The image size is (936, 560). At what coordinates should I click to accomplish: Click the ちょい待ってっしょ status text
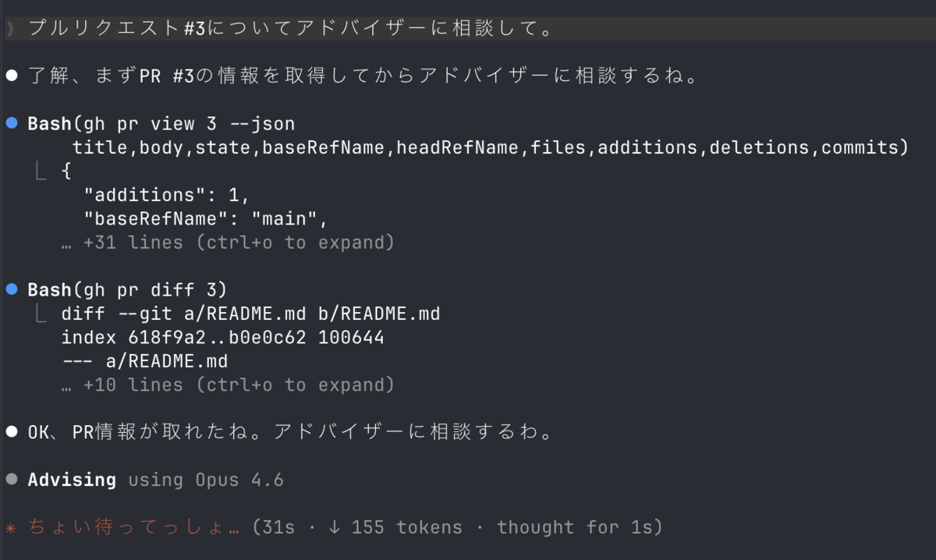point(134,528)
